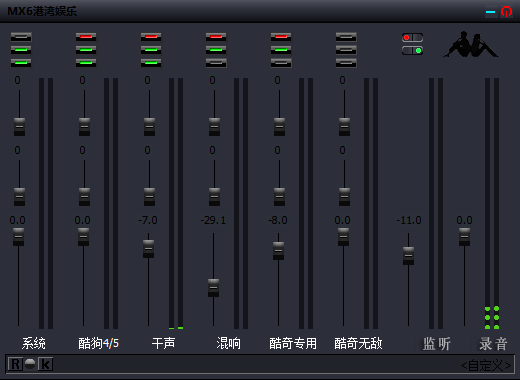
Task: Toggle the red top button of 混响 channel
Action: click(216, 37)
